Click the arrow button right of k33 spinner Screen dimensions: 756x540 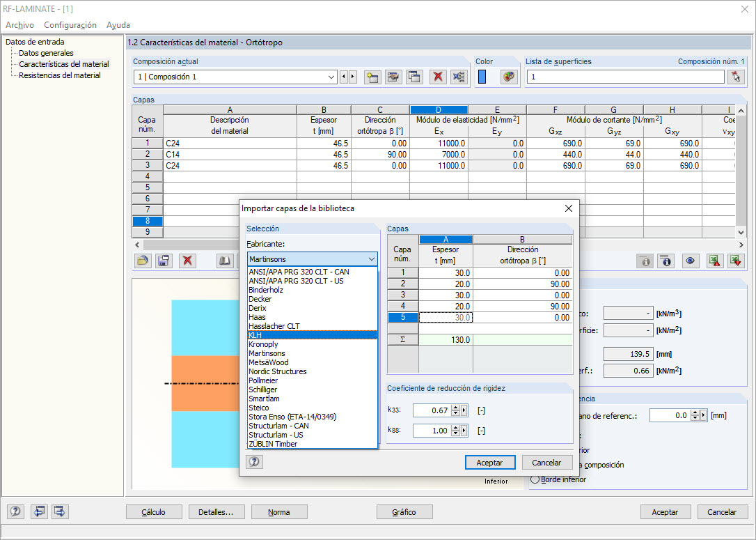(x=464, y=410)
